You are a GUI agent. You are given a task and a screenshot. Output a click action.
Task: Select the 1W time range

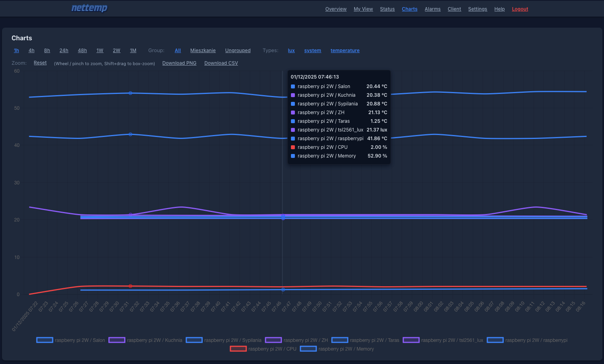pyautogui.click(x=100, y=50)
